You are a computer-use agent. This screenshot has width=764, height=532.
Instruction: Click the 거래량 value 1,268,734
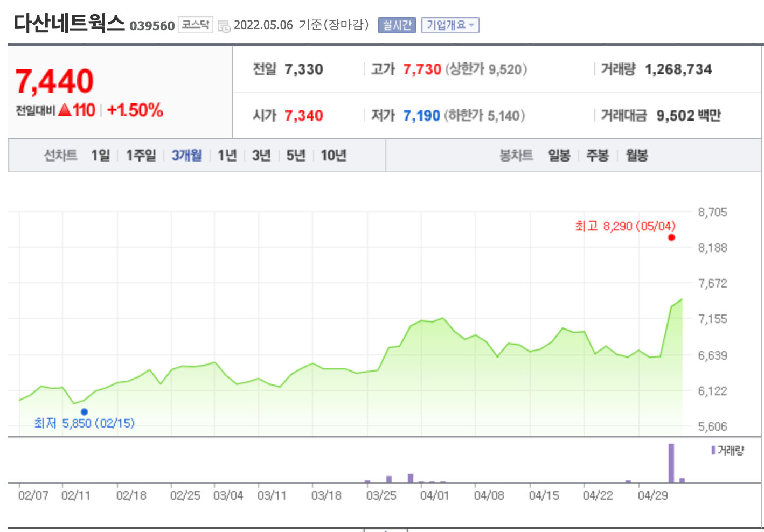point(678,69)
